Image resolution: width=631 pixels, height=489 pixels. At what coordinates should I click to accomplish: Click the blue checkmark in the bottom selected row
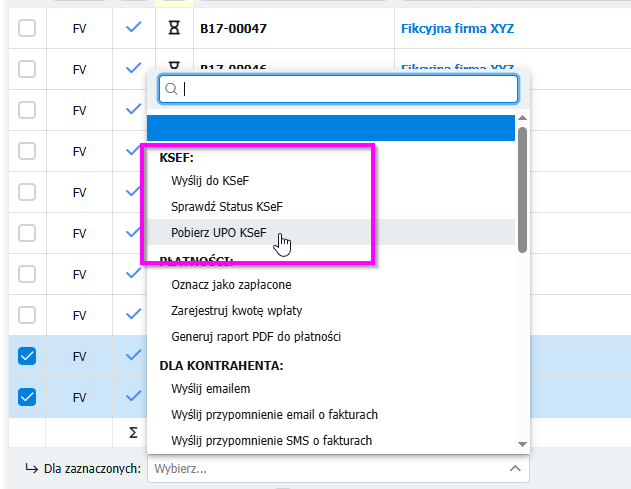[x=133, y=395]
